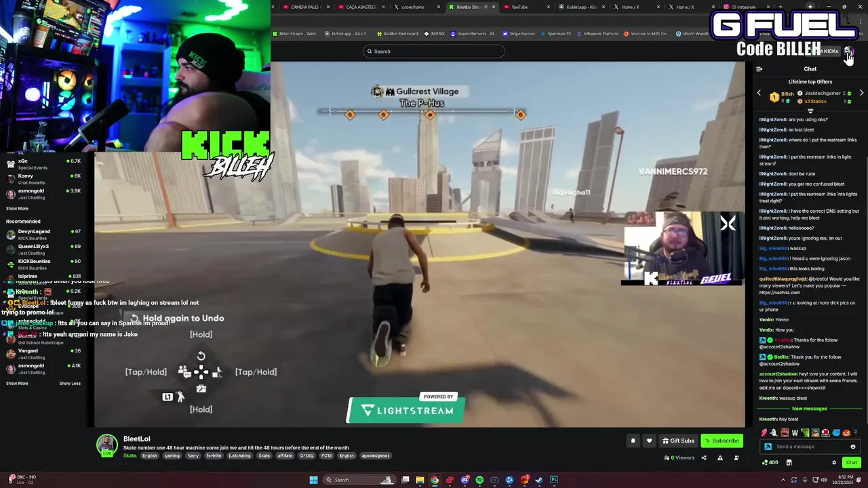Click the Send a message chat field
The height and width of the screenshot is (488, 868).
click(x=810, y=447)
